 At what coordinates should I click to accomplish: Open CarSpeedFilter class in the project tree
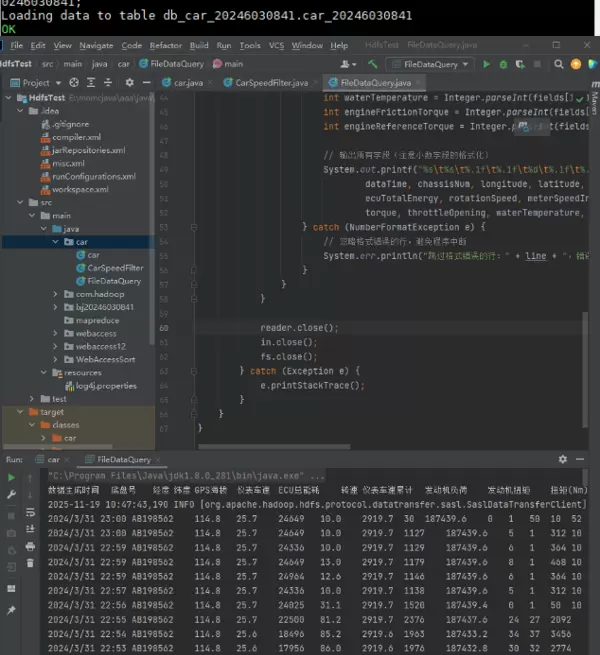click(x=114, y=268)
